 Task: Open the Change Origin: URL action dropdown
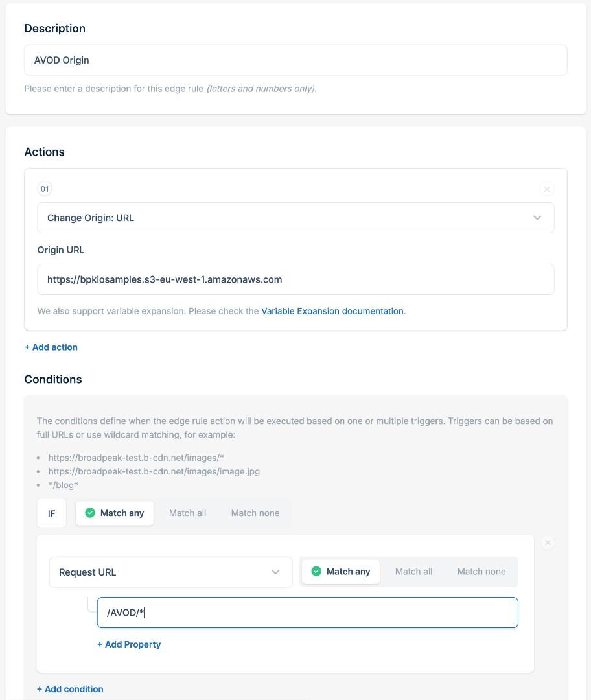point(295,218)
